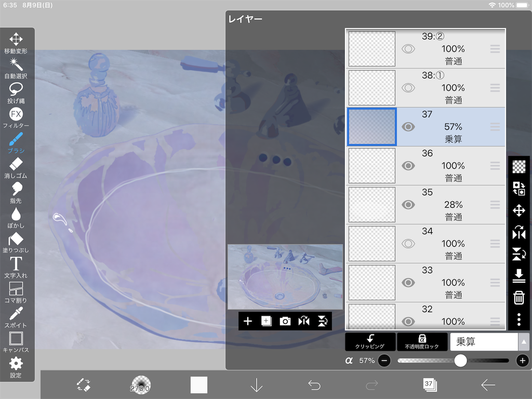This screenshot has height=399, width=532.
Task: Open the FX フィルター tool
Action: [x=16, y=118]
